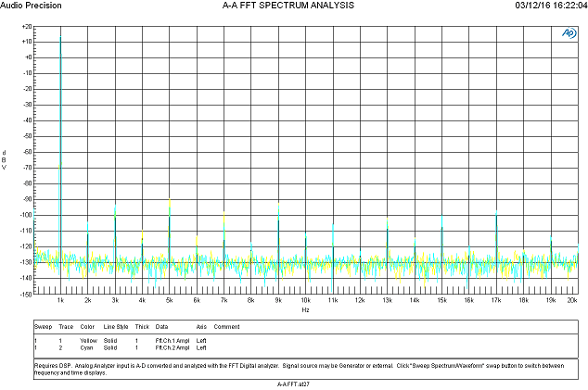Click the Comment column header

tap(226, 327)
